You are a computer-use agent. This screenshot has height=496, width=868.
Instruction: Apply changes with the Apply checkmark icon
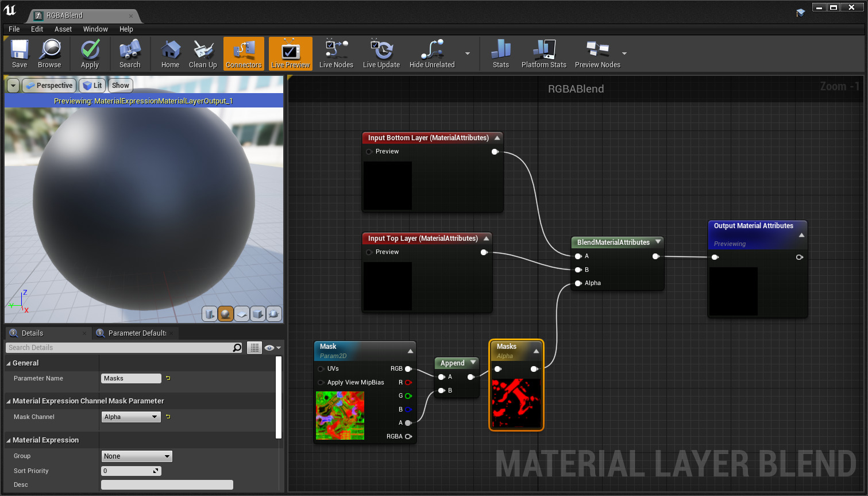click(90, 53)
